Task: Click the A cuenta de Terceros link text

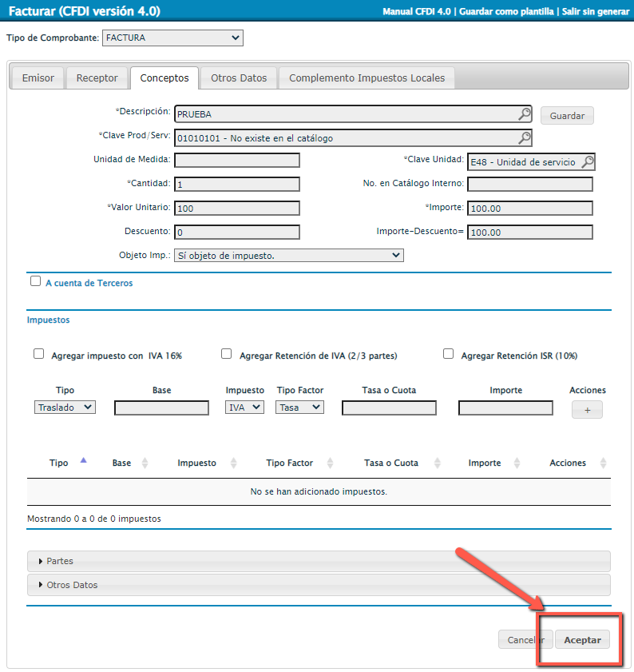Action: click(x=89, y=283)
